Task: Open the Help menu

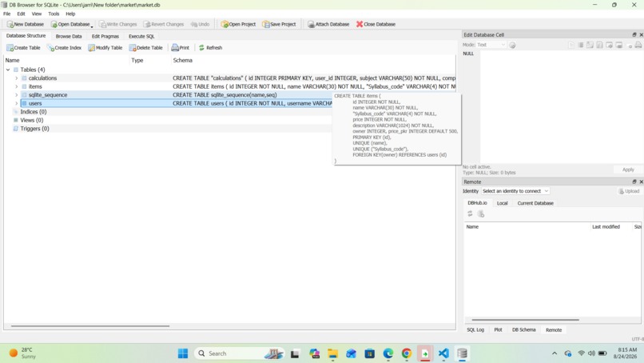Action: [x=70, y=14]
